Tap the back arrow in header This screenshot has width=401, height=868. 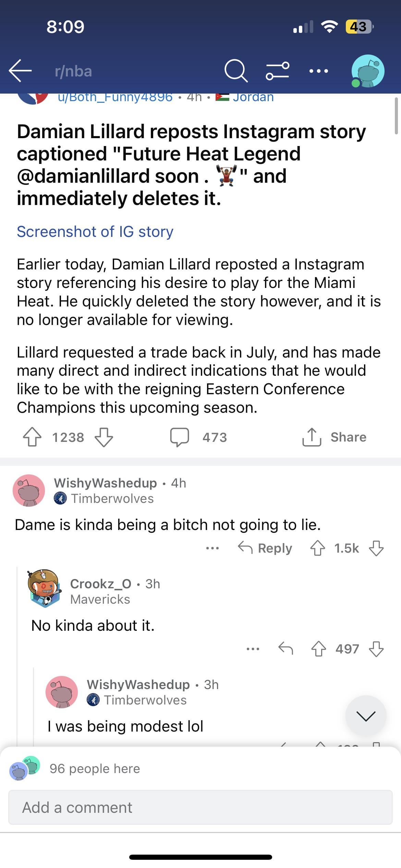20,71
